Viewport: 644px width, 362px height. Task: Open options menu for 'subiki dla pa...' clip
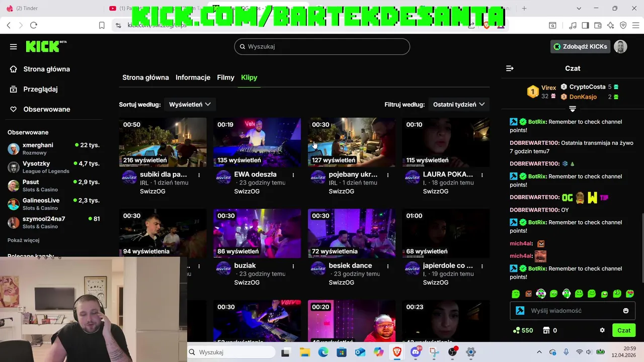coord(199,175)
